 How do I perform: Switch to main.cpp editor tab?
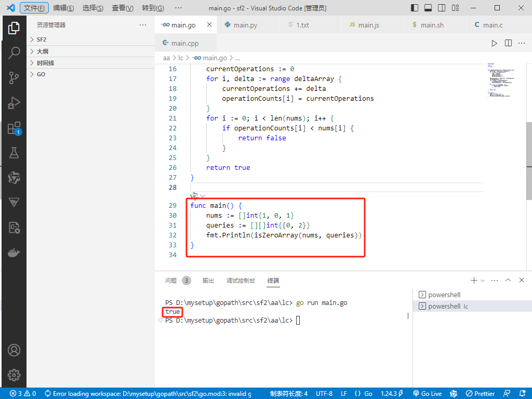185,43
